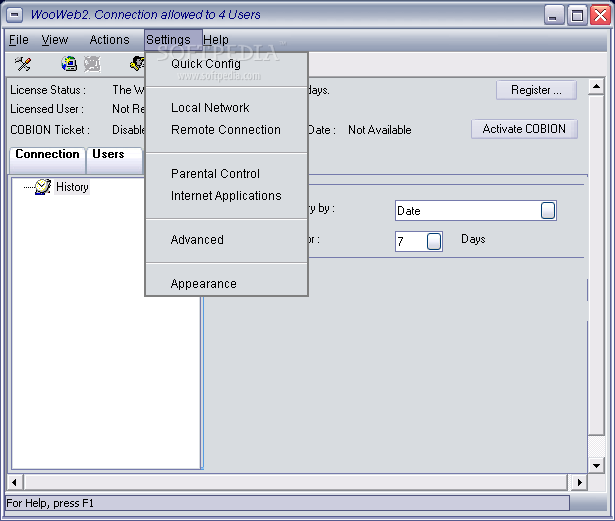Image resolution: width=615 pixels, height=521 pixels.
Task: Open the View menu
Action: click(x=55, y=40)
